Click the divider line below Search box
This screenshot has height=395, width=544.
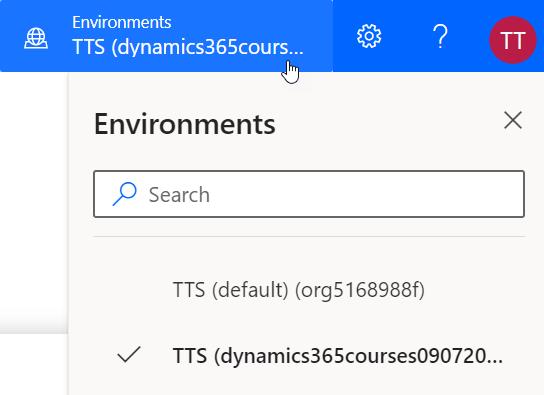click(x=309, y=237)
